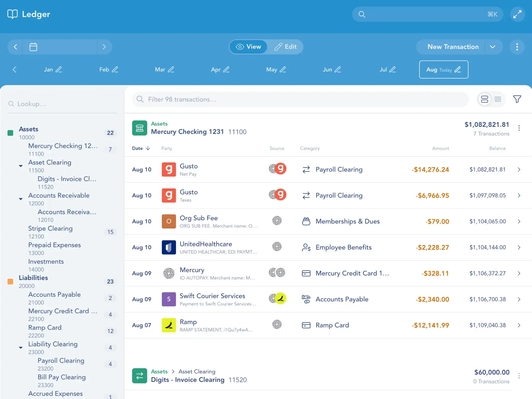Select the Mar month tab

164,69
